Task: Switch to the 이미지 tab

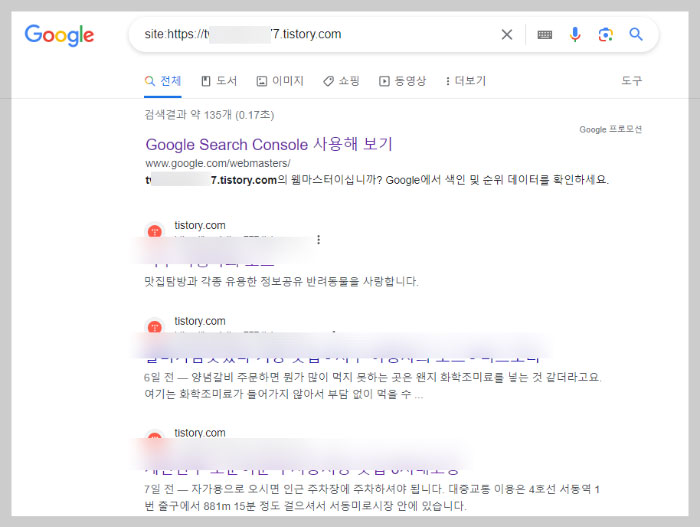Action: coord(280,81)
